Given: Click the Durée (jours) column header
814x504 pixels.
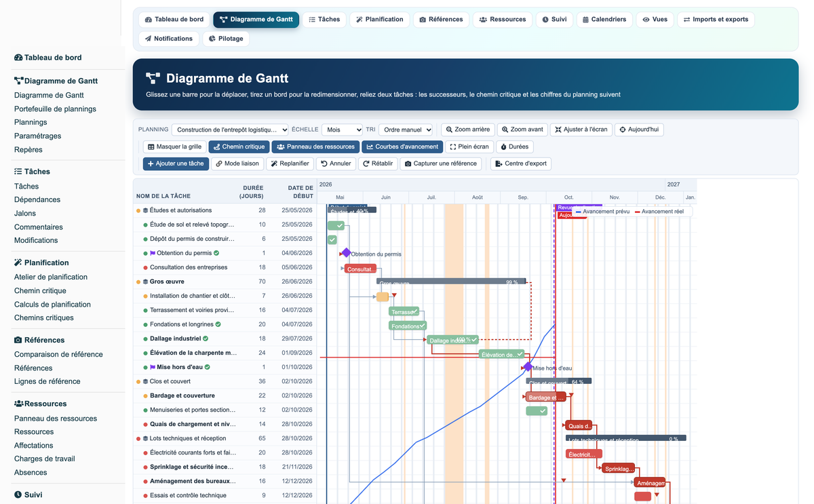Looking at the screenshot, I should click(252, 192).
